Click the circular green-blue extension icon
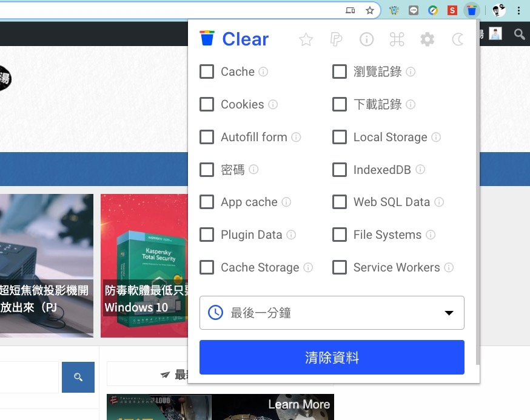Image resolution: width=530 pixels, height=420 pixels. click(x=432, y=10)
